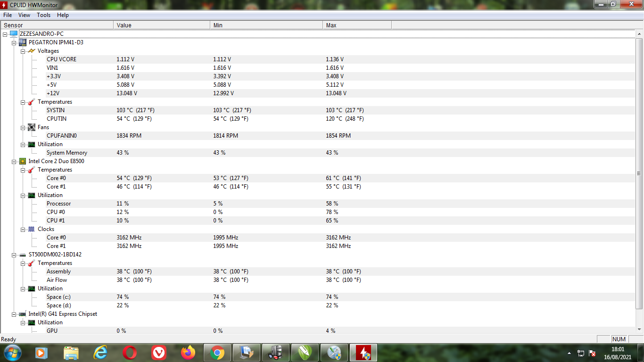The width and height of the screenshot is (644, 362).
Task: Switch to Google Chrome in the taskbar
Action: pos(217,352)
